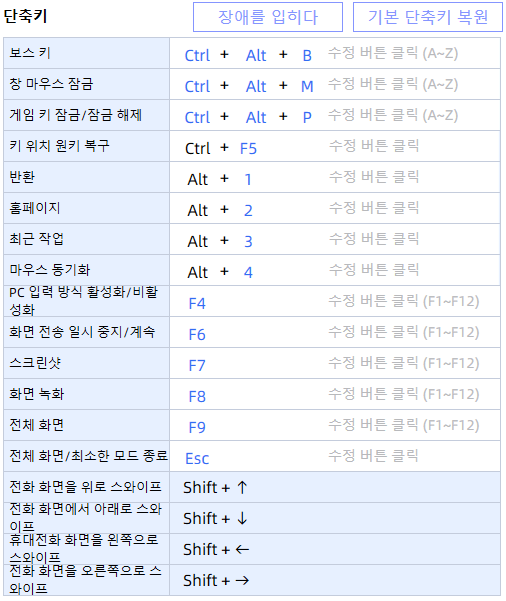Select the 보스 키 row label

pyautogui.click(x=30, y=53)
